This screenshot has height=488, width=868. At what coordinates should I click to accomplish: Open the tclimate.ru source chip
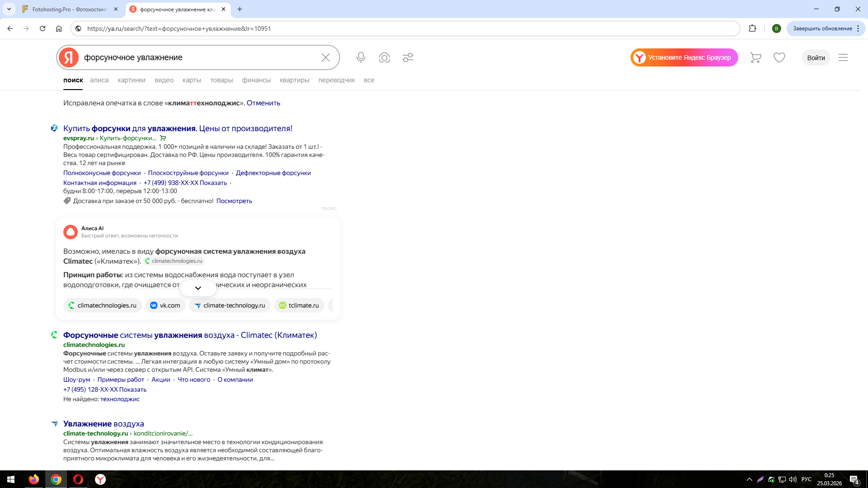pos(299,305)
